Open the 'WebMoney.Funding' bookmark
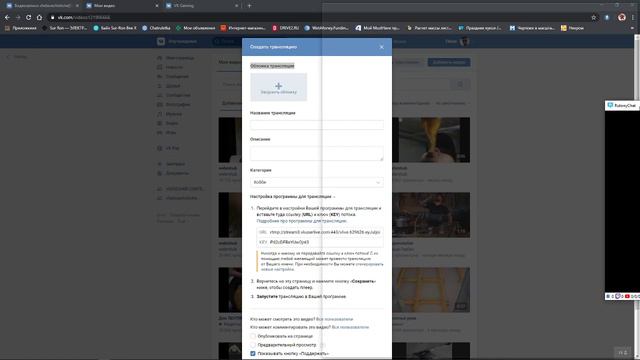This screenshot has height=360, width=640. 327,28
